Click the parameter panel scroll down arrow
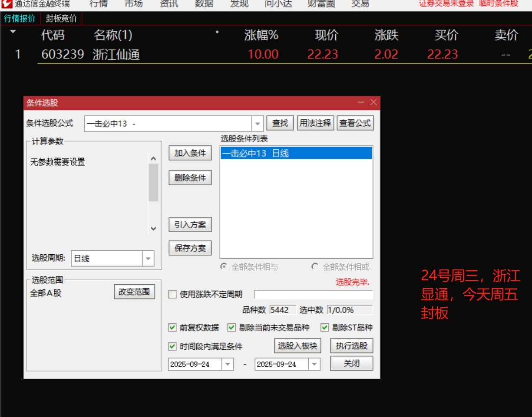The height and width of the screenshot is (417, 532). [x=153, y=229]
